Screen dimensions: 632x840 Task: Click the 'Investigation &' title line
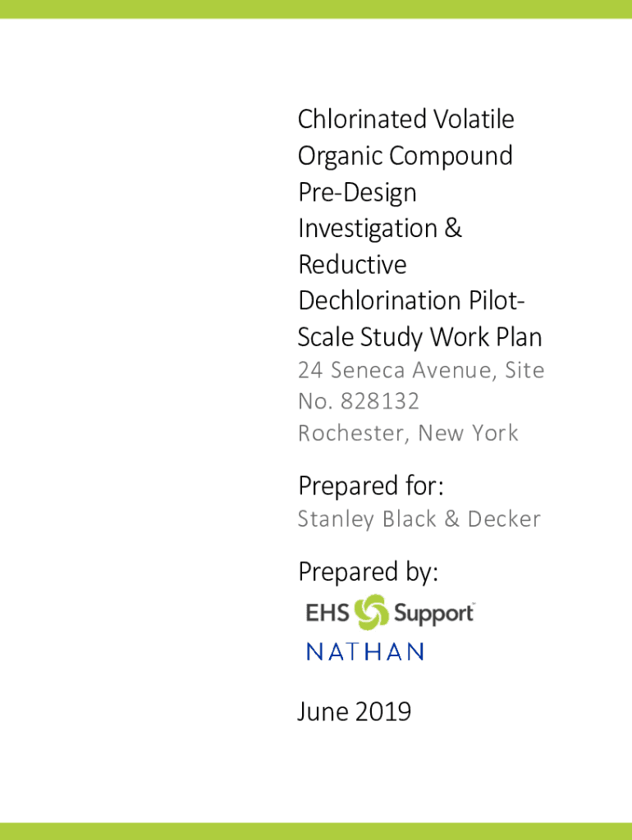click(380, 228)
